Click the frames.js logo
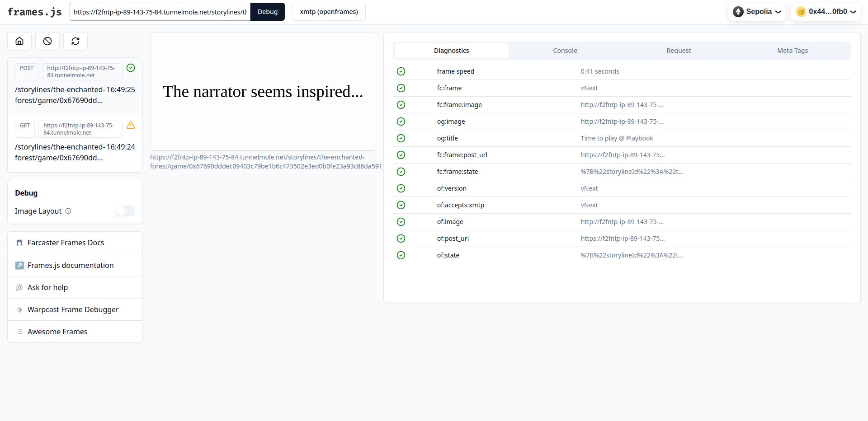868x421 pixels. pyautogui.click(x=35, y=12)
